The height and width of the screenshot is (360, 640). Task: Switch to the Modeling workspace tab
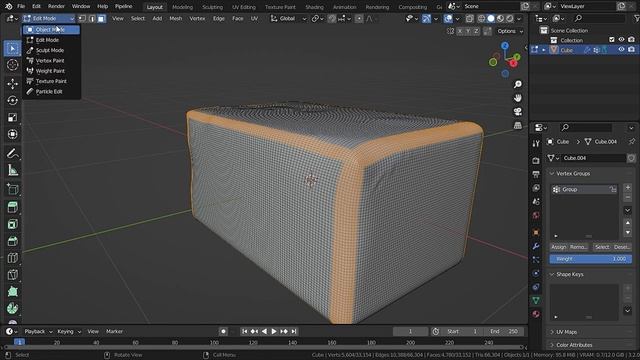coord(182,7)
